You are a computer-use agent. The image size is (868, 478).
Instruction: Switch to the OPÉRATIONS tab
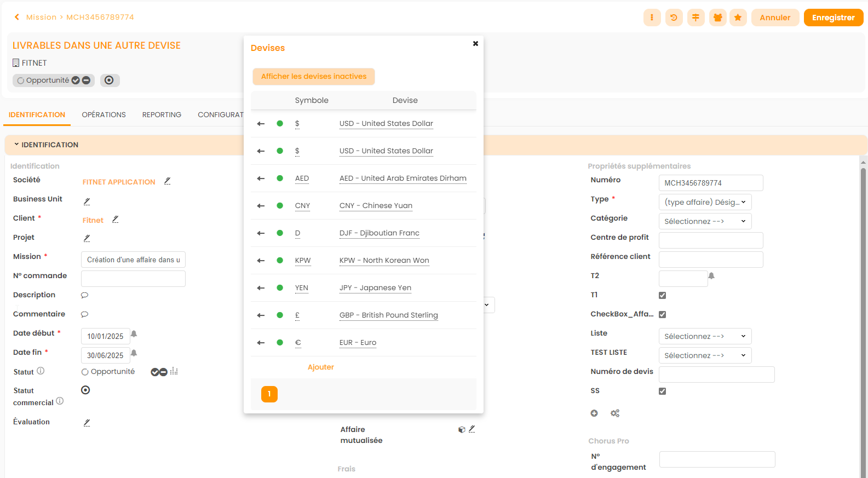click(x=104, y=114)
